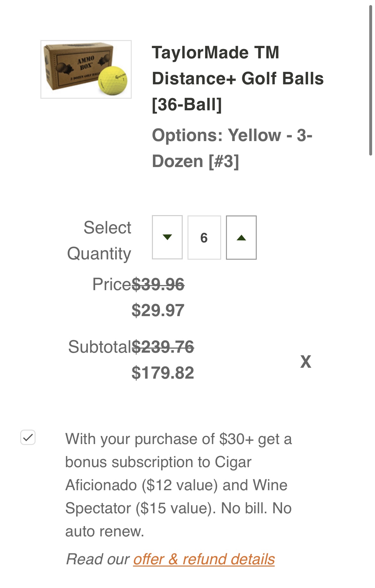Open the Ammo Box product thumbnail

(86, 69)
